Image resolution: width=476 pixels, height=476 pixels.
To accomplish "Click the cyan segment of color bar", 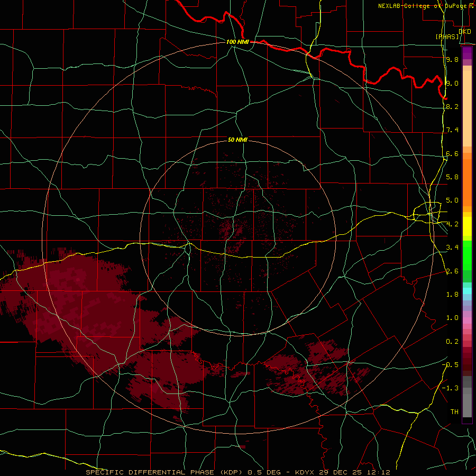I will coord(467,291).
